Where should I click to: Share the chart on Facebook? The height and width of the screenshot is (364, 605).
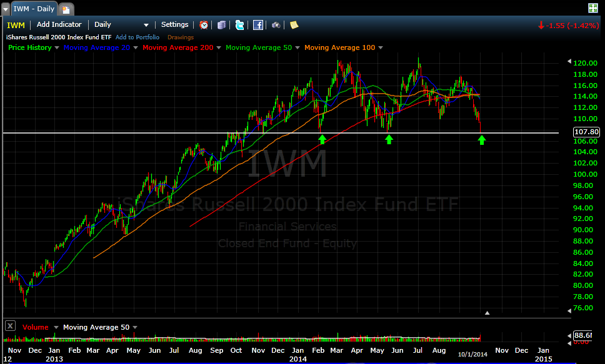pyautogui.click(x=257, y=25)
